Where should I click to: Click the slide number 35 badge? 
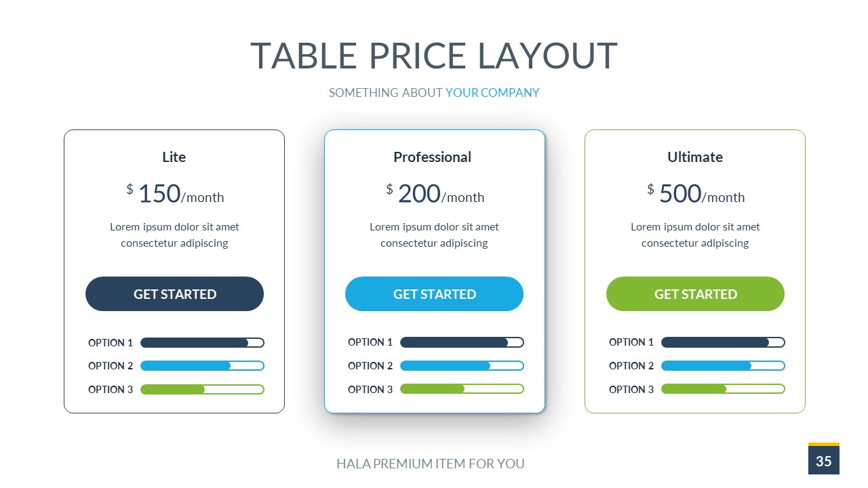pos(824,461)
